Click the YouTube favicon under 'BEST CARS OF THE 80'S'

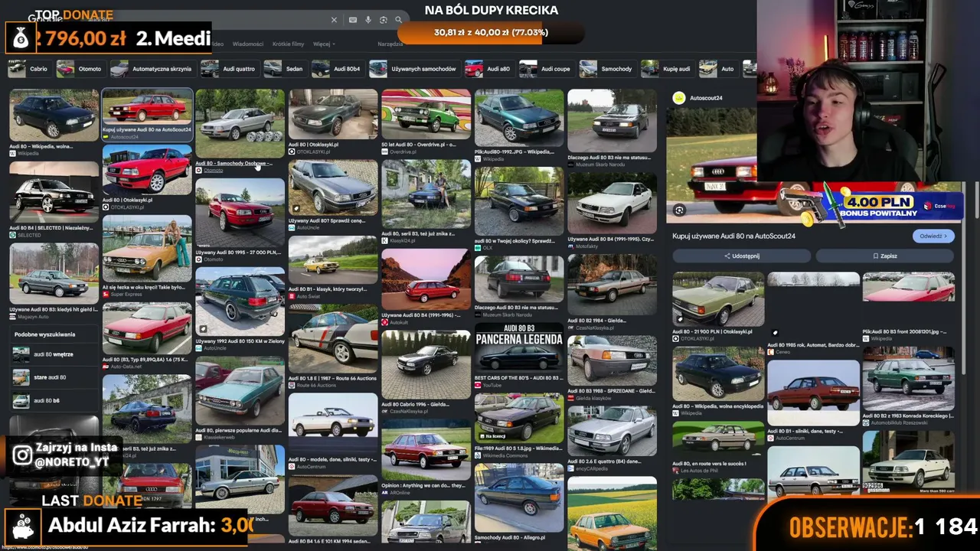(478, 385)
